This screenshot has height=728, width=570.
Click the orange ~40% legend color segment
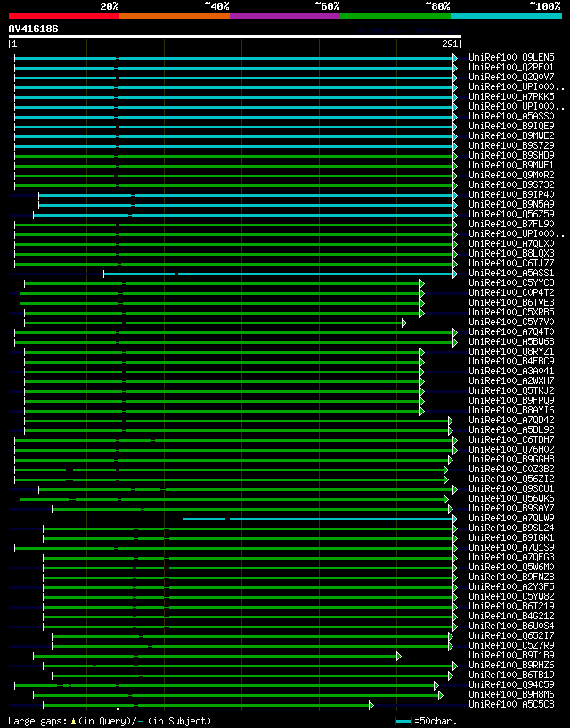[175, 16]
